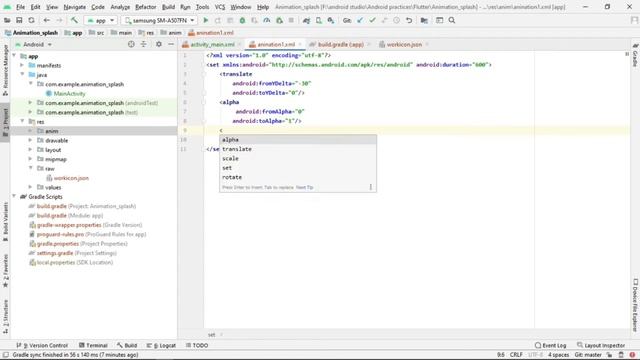Open the VCS menu

click(220, 7)
